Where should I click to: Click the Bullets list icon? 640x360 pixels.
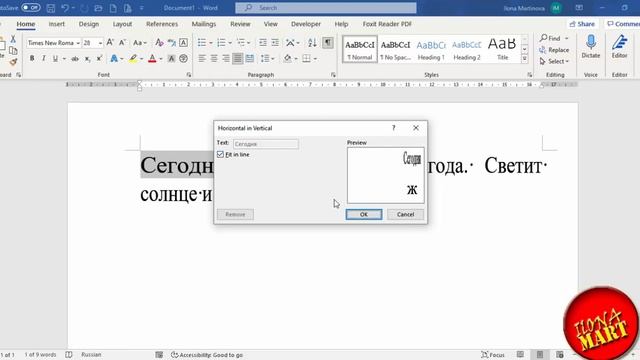tap(202, 42)
